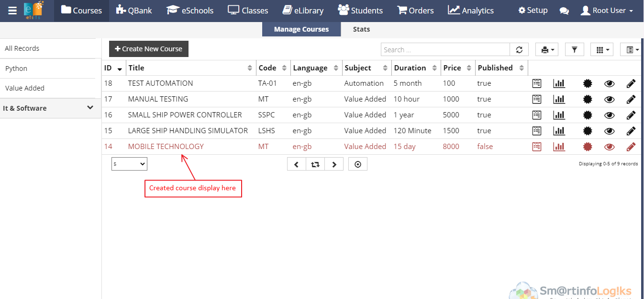Click badge icon for SMALL SHIP POWER CONTROLLER
The width and height of the screenshot is (644, 299).
click(x=588, y=115)
